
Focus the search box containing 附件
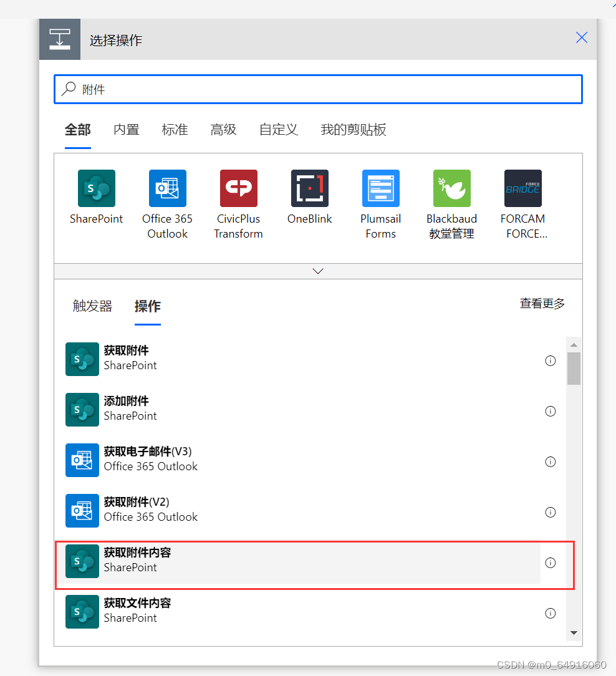coord(318,89)
